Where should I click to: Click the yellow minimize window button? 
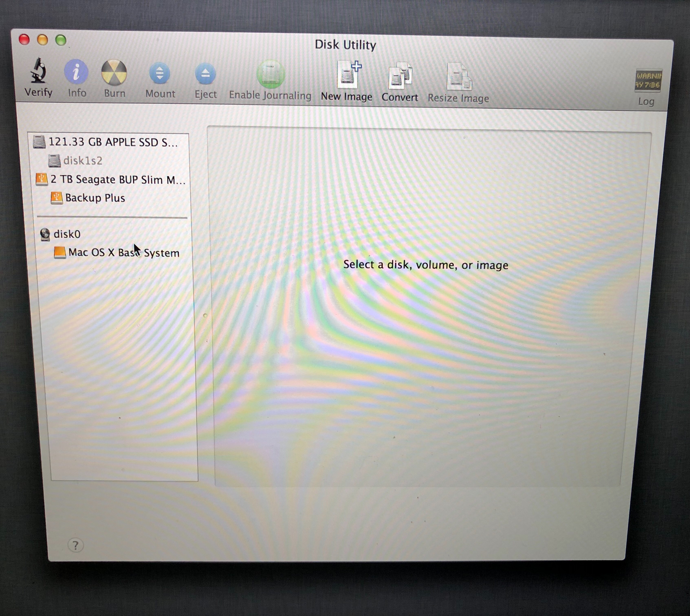click(x=43, y=40)
